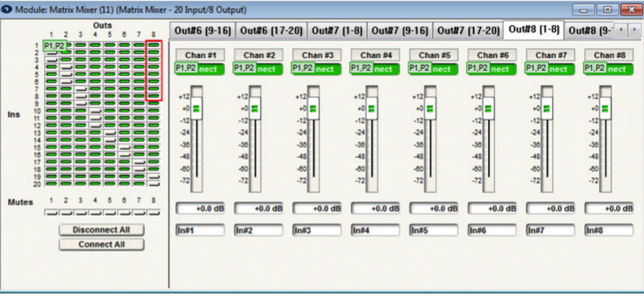Viewport: 644px width, 296px height.
Task: Click the +0.0 dB gain field for Chan #2
Action: [258, 208]
